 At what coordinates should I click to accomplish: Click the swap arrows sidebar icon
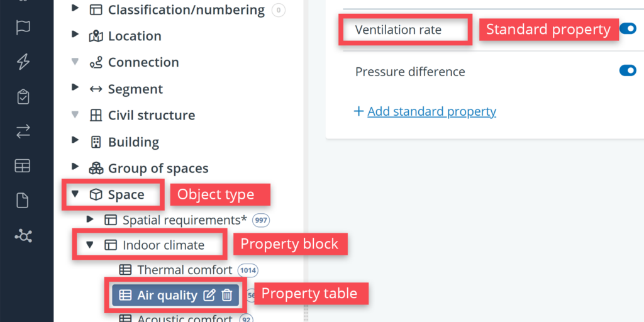tap(23, 131)
